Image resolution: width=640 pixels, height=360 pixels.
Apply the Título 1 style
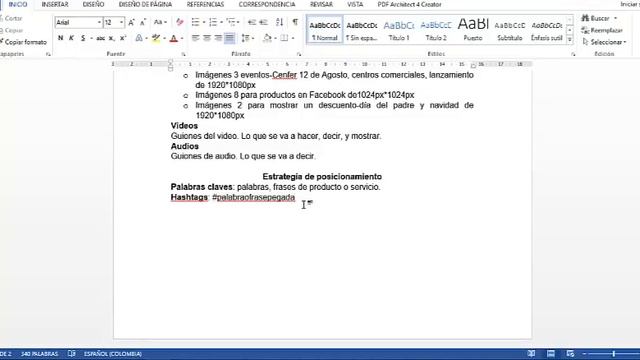399,30
